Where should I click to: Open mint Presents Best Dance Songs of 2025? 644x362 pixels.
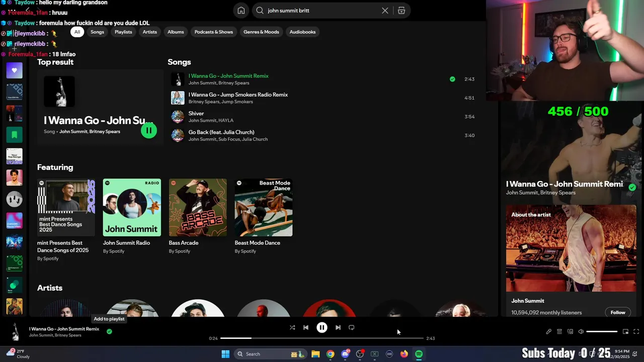point(66,220)
